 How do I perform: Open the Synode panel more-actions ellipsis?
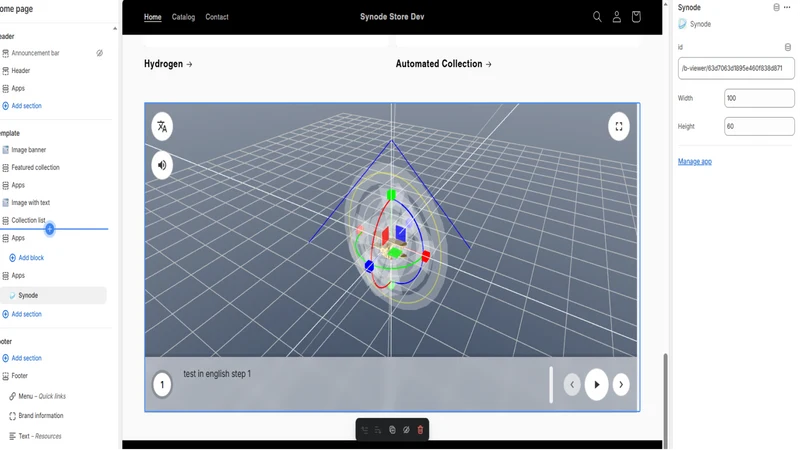787,7
